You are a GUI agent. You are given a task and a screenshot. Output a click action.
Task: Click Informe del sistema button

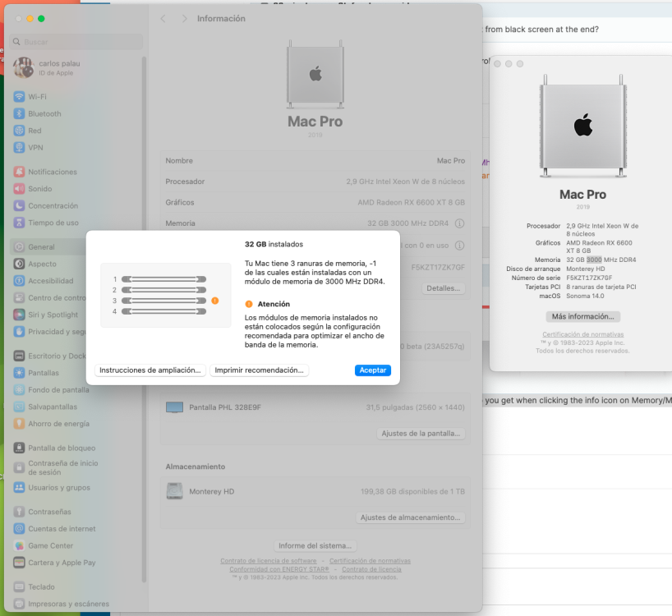click(315, 545)
